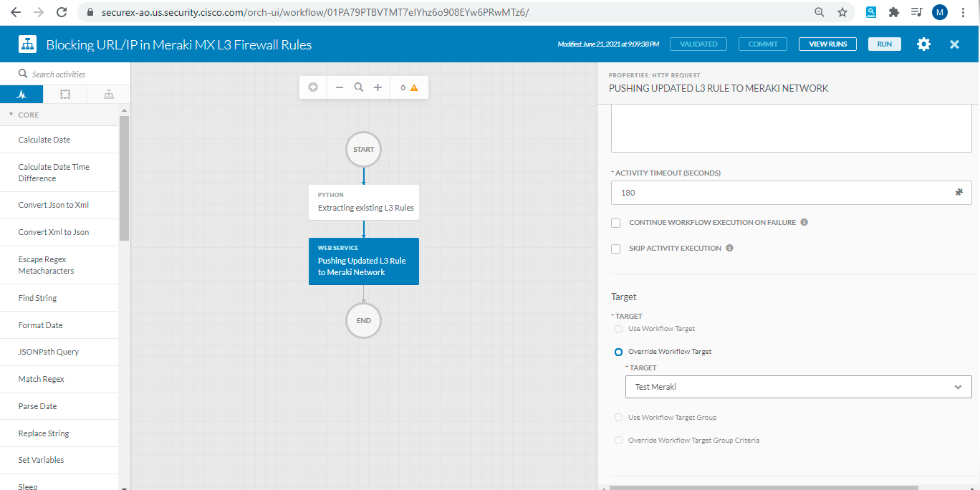Screen dimensions: 980x490
Task: Select the START node on canvas
Action: [363, 150]
